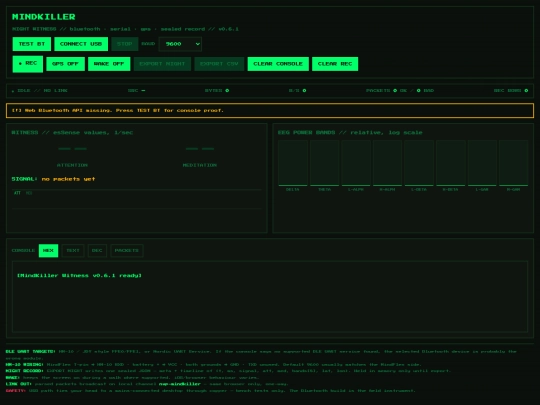Toggle the GPS OFF button
Screen dimensions: 540x405
point(65,64)
